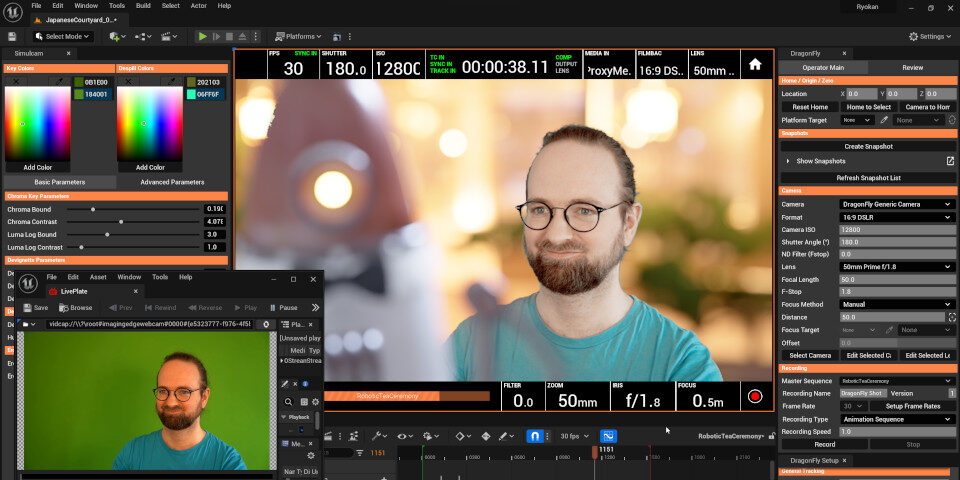
Task: Click the red record circle in viewport HUD
Action: click(x=755, y=396)
